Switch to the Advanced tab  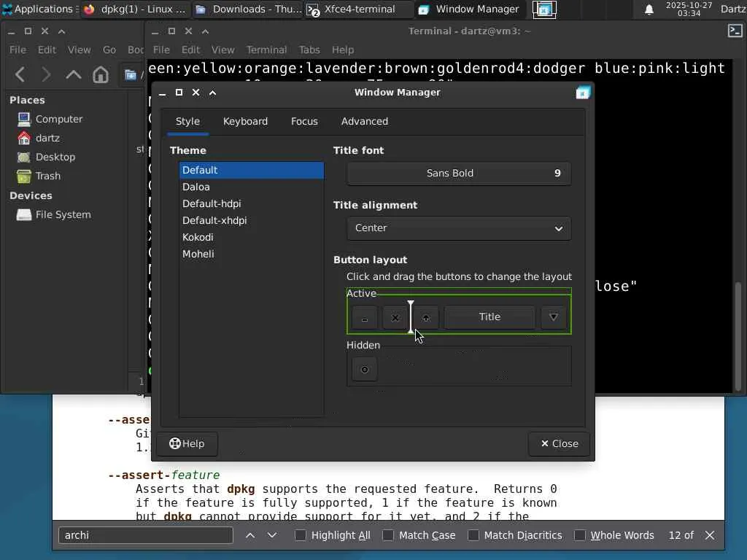[365, 122]
